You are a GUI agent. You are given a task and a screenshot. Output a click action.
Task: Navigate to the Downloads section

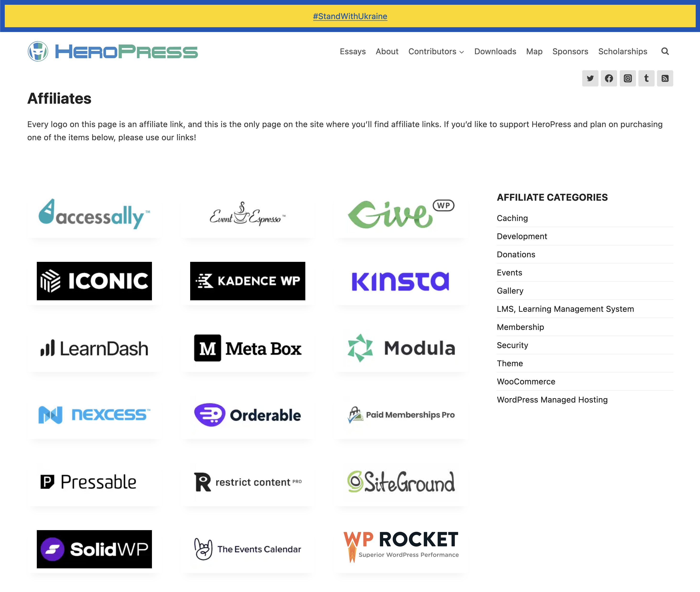point(495,51)
